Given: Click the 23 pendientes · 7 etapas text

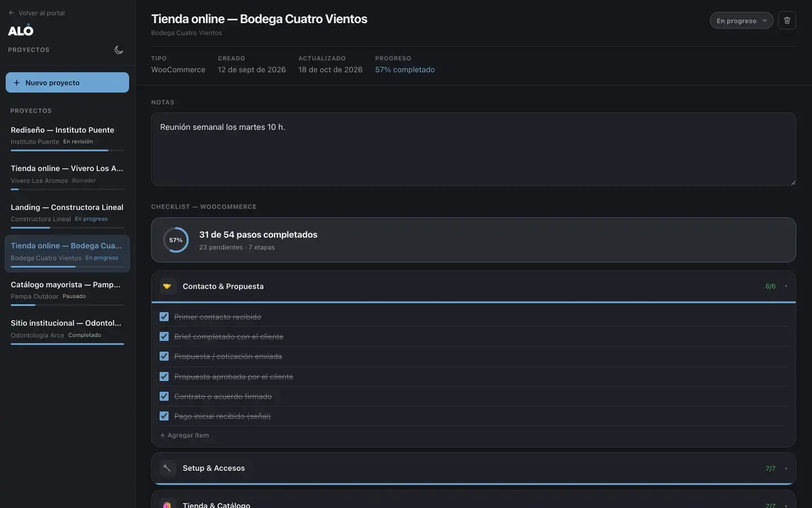Looking at the screenshot, I should 237,247.
